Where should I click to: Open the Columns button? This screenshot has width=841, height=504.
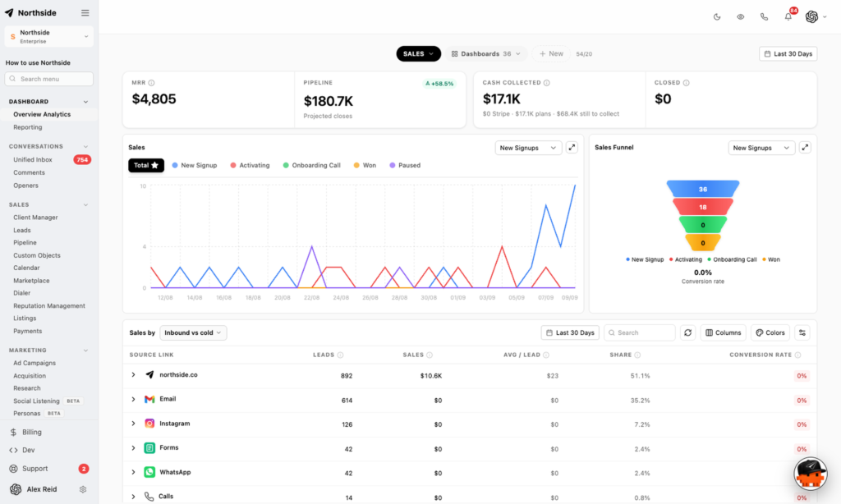click(x=723, y=332)
